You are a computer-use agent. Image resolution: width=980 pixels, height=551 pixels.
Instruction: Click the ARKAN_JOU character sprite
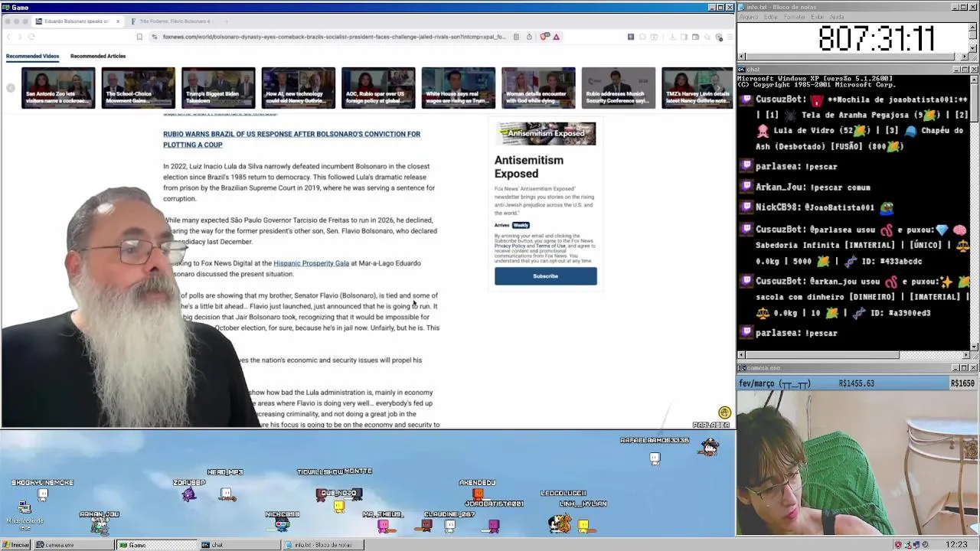click(100, 525)
